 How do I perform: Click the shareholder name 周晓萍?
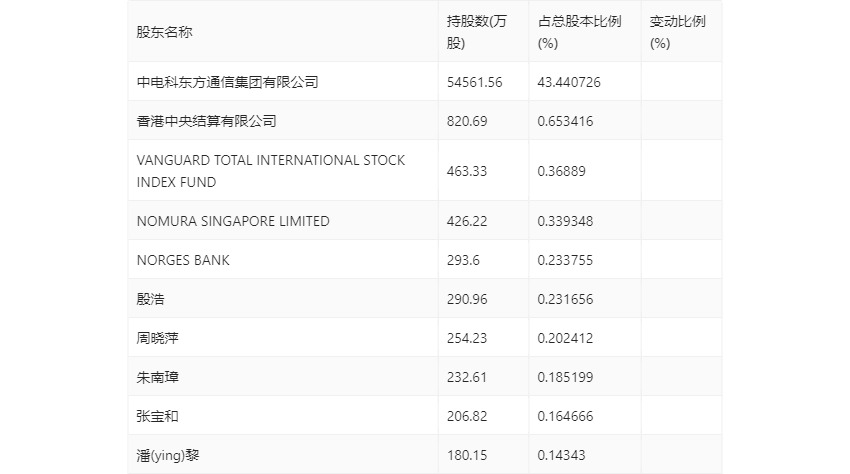pos(158,338)
